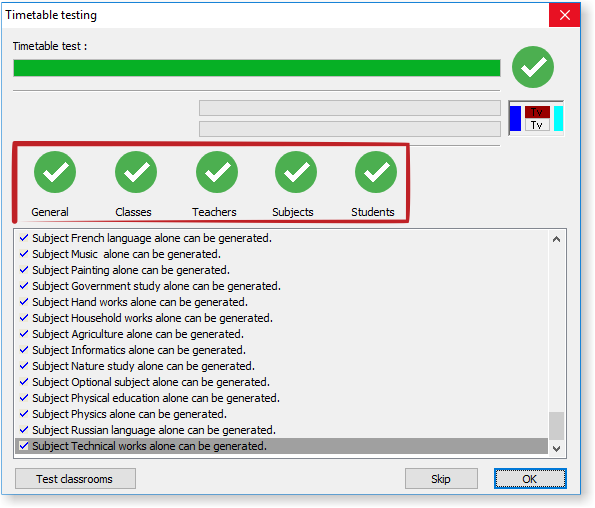Click the results list scrollbar thumb

tap(556, 426)
